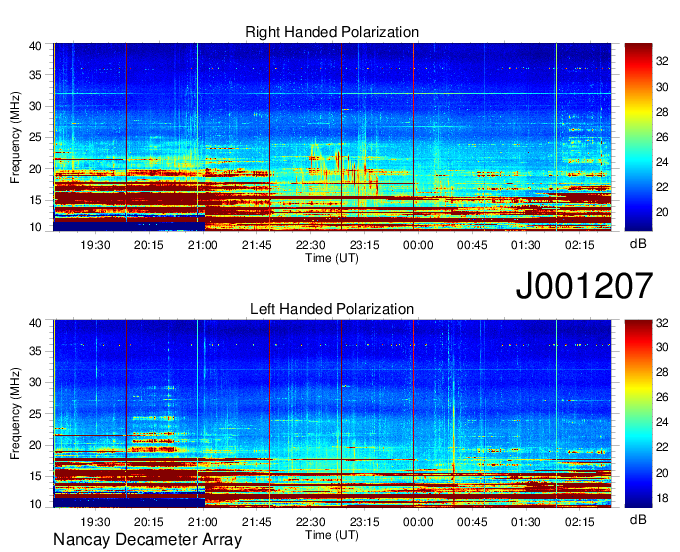Click the top plot's 'Time (UT)' axis label

coord(332,258)
